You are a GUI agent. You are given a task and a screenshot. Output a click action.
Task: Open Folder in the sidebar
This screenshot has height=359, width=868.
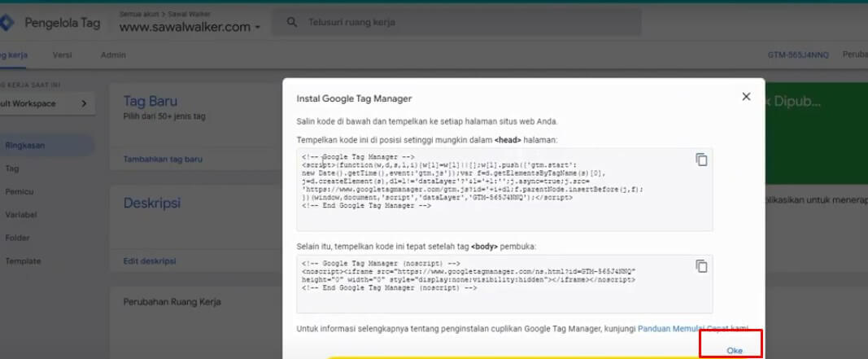(17, 239)
